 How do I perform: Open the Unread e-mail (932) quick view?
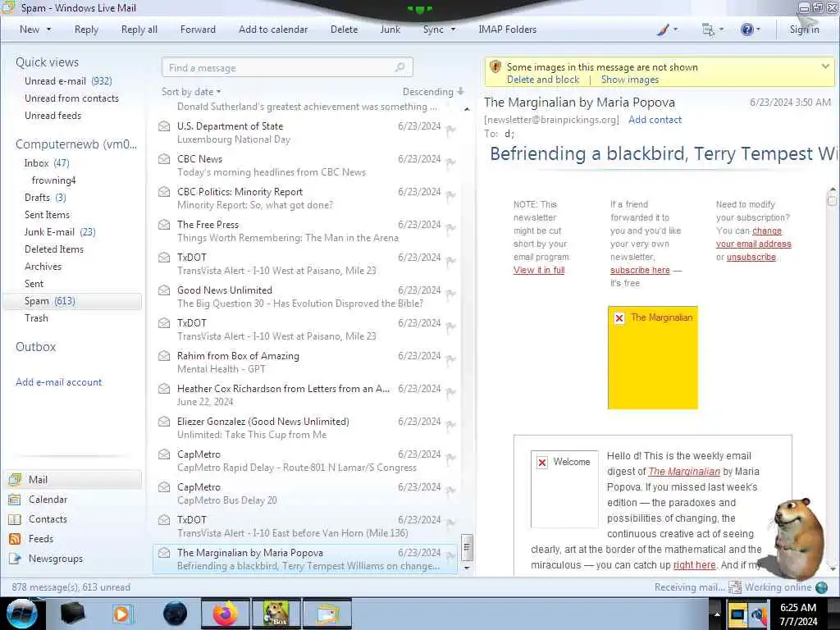click(68, 81)
